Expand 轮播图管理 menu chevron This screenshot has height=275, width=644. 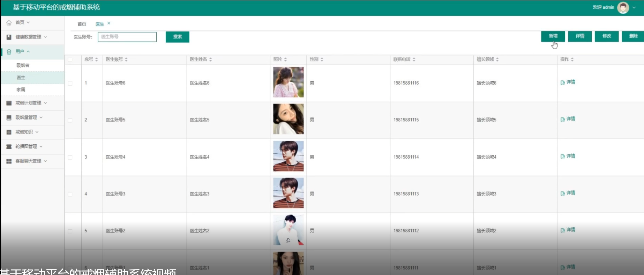point(41,147)
